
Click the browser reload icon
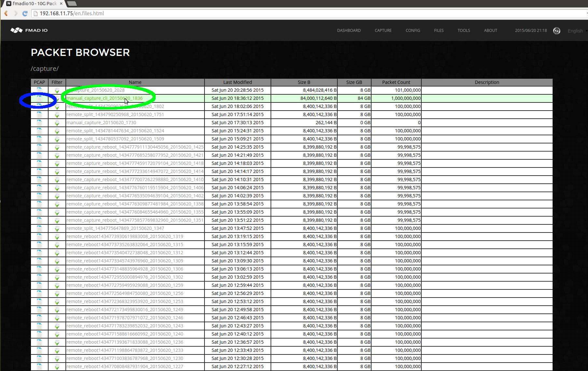click(25, 13)
